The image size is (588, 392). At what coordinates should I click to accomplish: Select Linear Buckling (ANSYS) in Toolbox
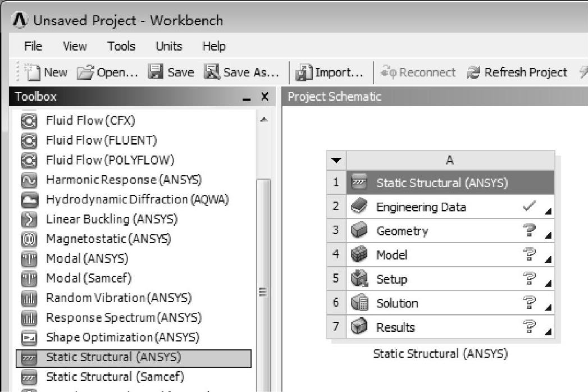(111, 219)
